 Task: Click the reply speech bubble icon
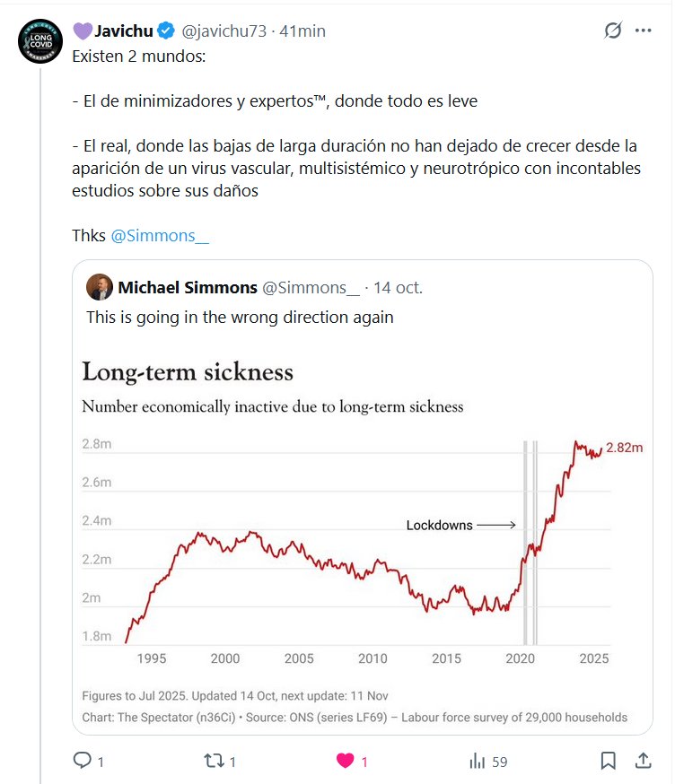coord(83,761)
